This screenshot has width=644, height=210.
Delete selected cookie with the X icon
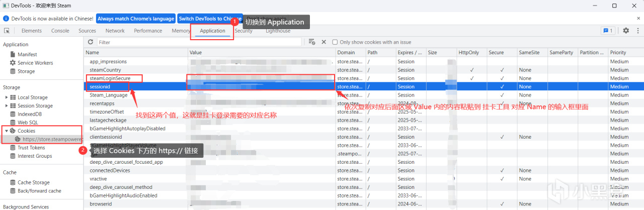pyautogui.click(x=324, y=42)
